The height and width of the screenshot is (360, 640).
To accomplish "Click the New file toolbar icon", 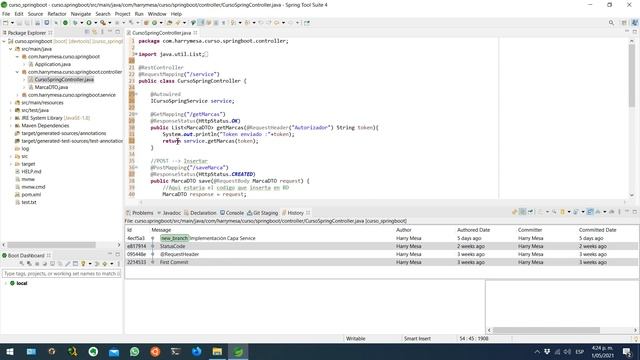I will [6, 23].
